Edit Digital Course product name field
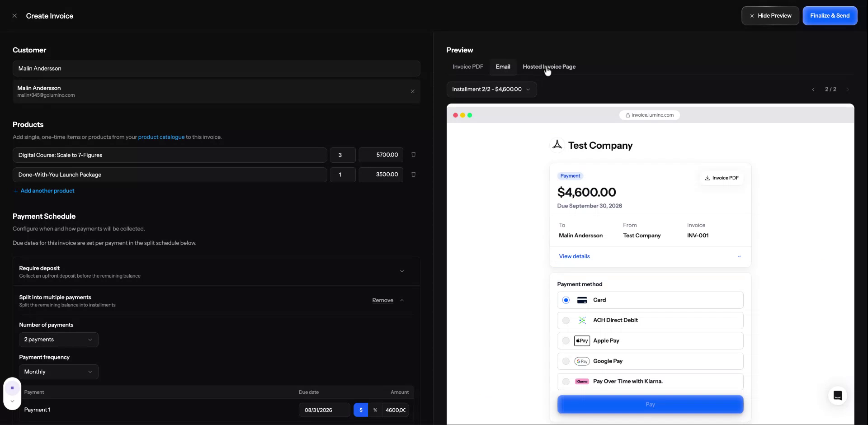868x425 pixels. click(170, 155)
